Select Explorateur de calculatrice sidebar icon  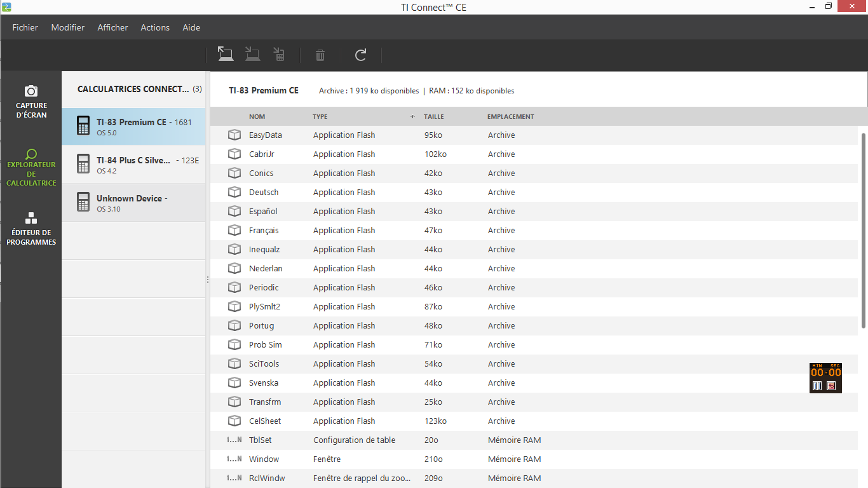click(x=31, y=166)
